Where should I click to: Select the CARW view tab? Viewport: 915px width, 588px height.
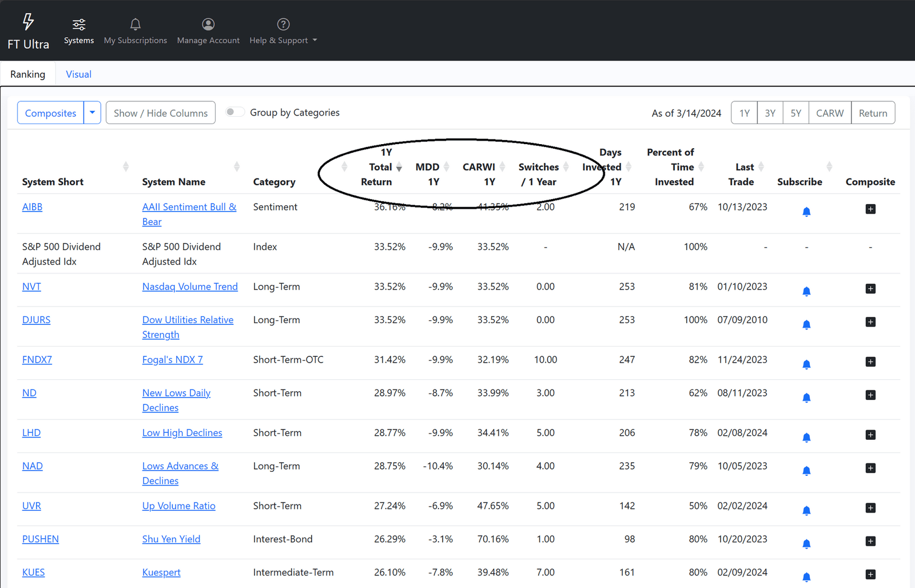830,113
